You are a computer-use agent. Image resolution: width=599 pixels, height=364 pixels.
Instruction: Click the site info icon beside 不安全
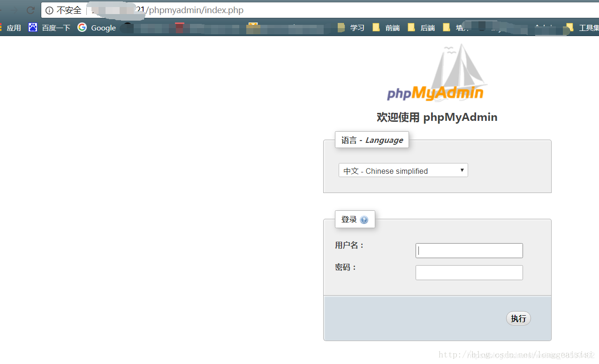tap(49, 10)
